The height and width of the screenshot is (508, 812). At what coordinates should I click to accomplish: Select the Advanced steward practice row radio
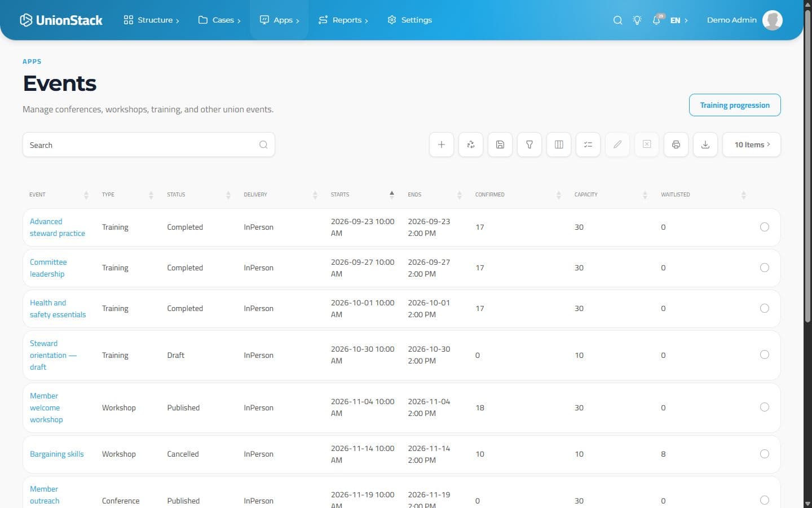pos(765,227)
